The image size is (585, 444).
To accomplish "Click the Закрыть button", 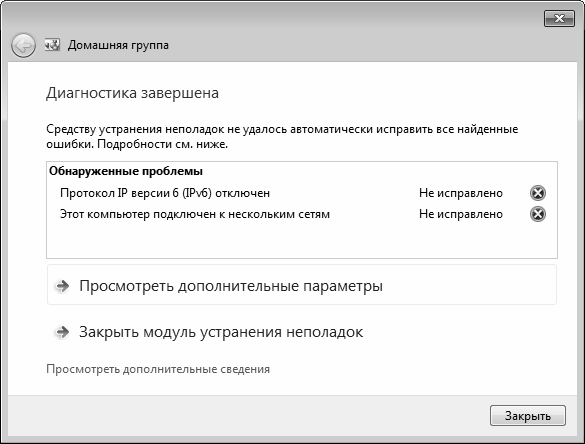I will click(x=528, y=415).
